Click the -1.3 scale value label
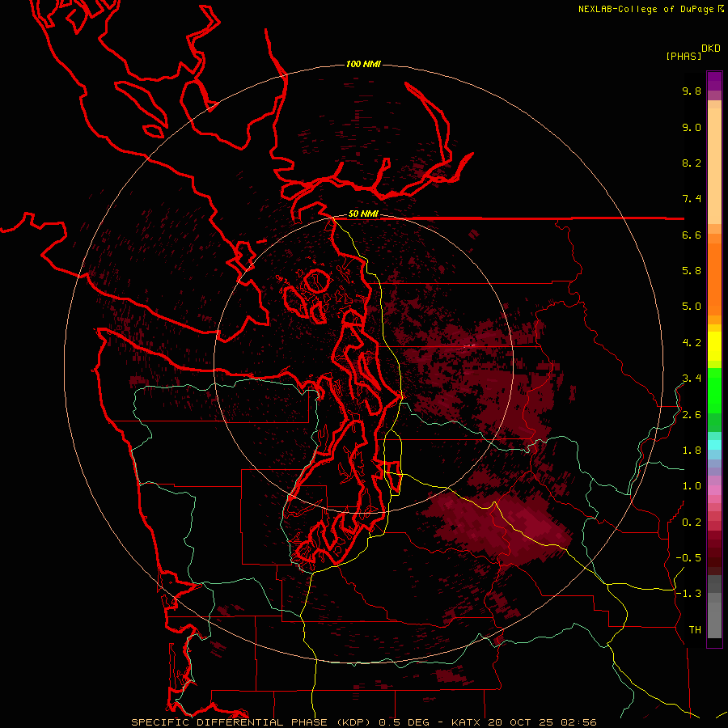This screenshot has width=728, height=728. (688, 594)
